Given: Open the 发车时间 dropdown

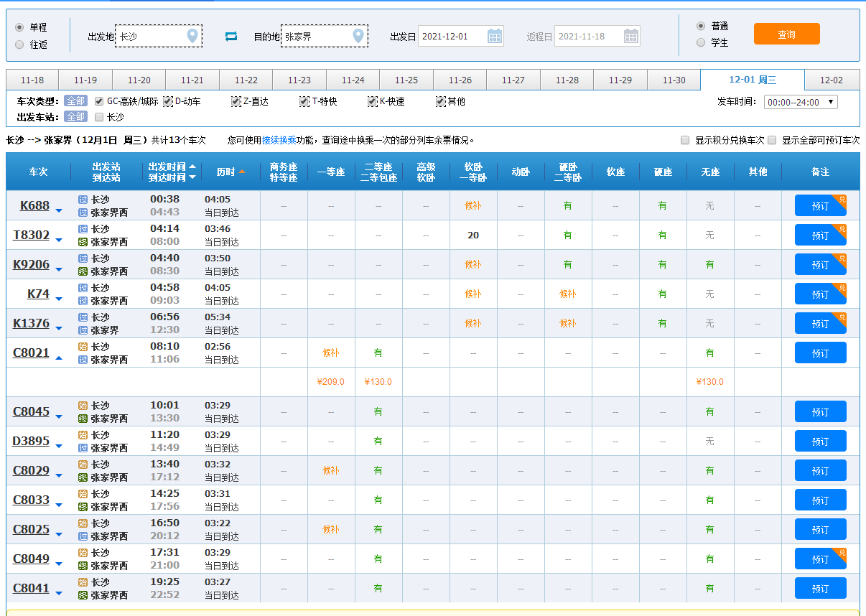Looking at the screenshot, I should pos(801,102).
